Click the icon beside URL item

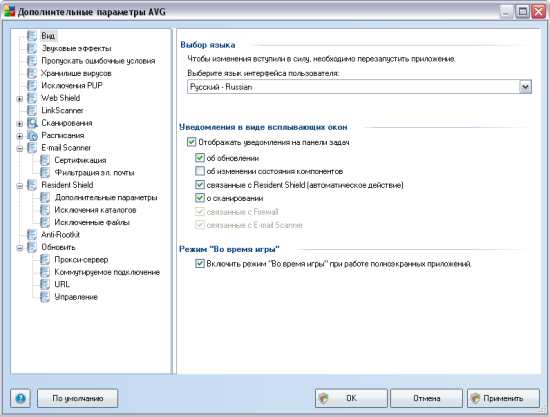point(45,284)
